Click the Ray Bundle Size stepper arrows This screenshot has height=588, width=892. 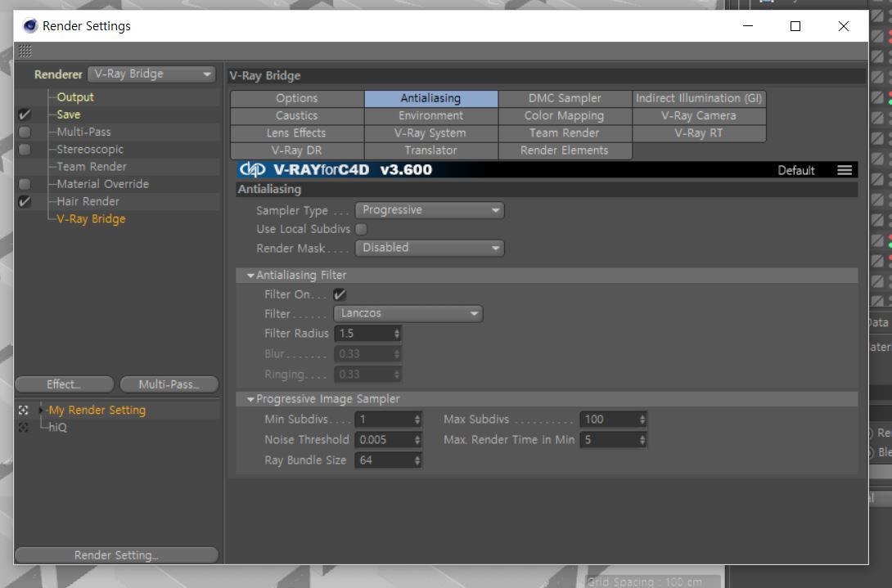[x=417, y=460]
